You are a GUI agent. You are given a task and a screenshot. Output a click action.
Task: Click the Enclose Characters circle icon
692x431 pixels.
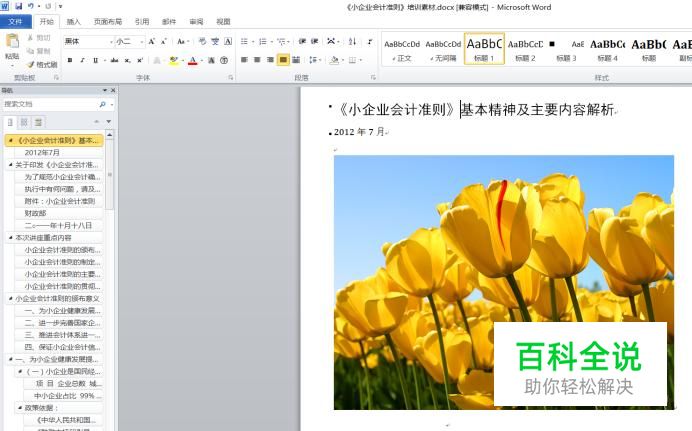(x=224, y=60)
